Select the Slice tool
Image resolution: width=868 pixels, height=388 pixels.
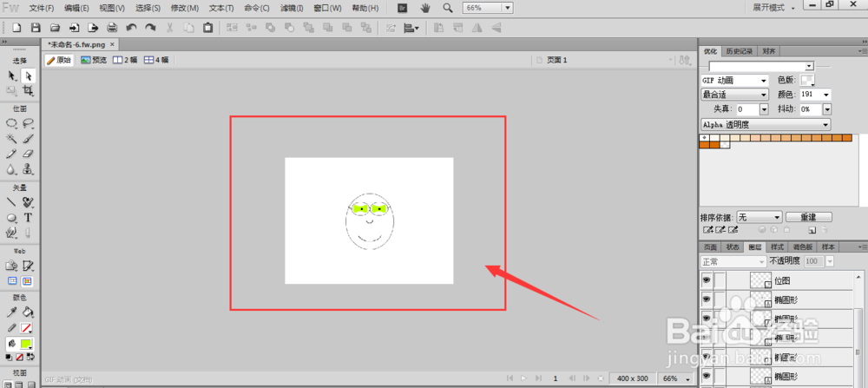pyautogui.click(x=29, y=266)
